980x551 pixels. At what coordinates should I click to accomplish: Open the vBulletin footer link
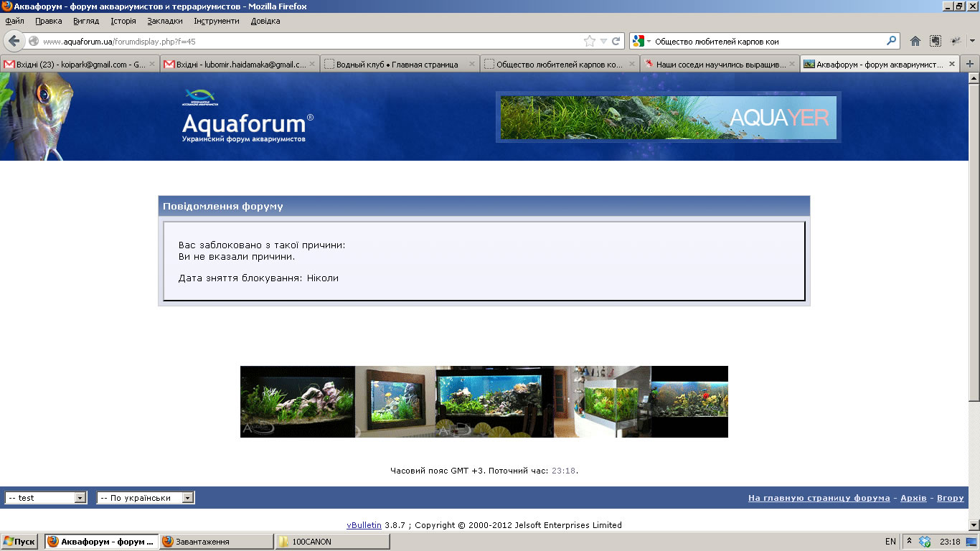pos(364,525)
